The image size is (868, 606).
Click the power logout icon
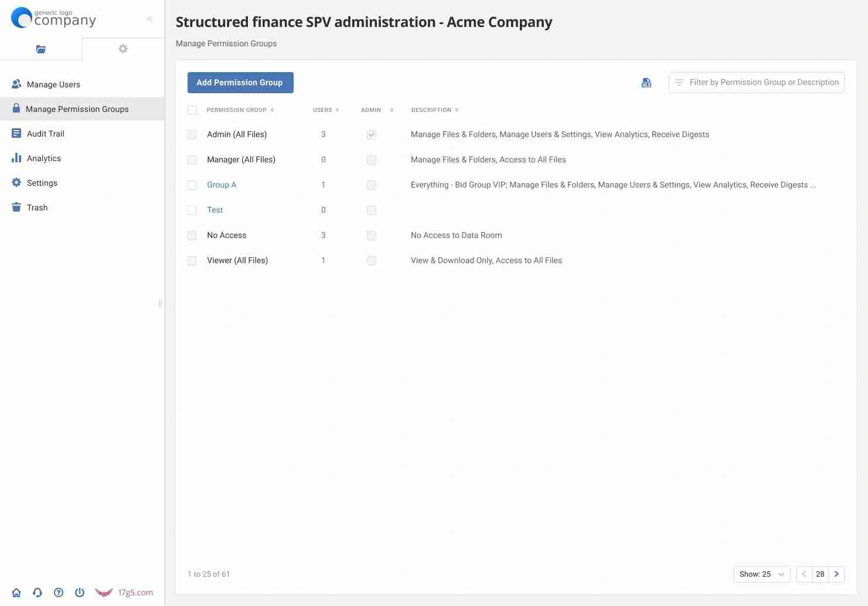(80, 593)
